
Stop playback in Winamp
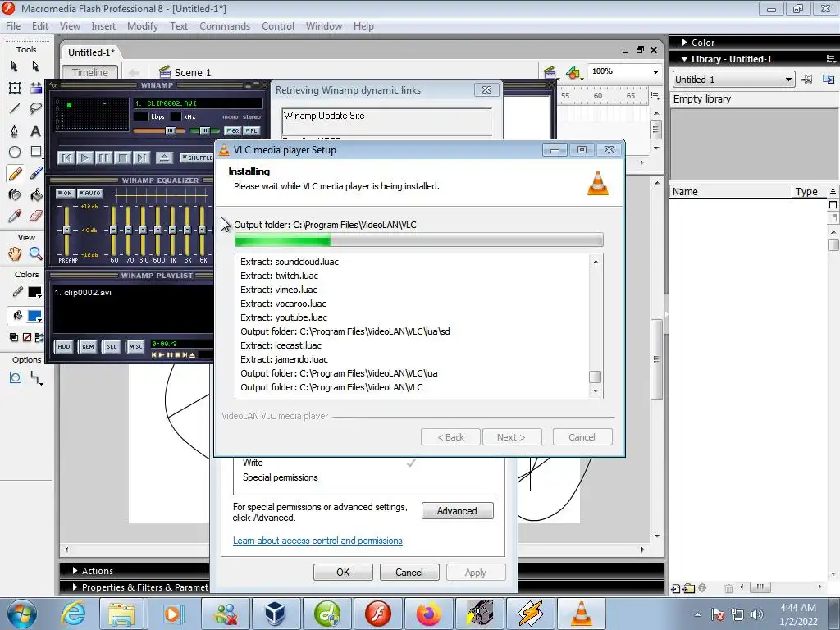(x=123, y=157)
